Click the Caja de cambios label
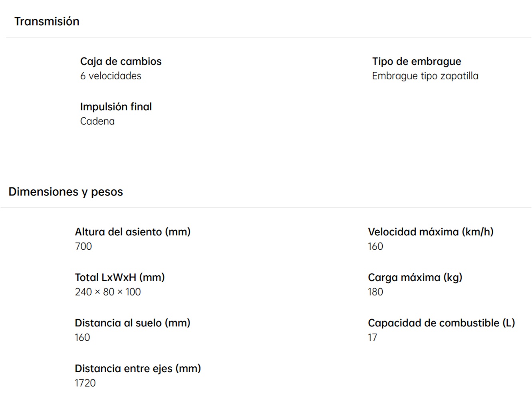 [121, 61]
